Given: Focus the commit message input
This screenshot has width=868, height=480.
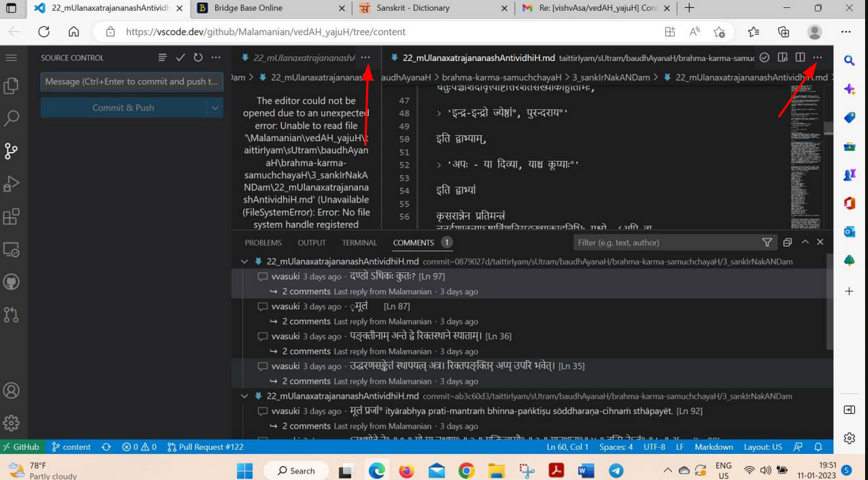Looking at the screenshot, I should tap(131, 81).
